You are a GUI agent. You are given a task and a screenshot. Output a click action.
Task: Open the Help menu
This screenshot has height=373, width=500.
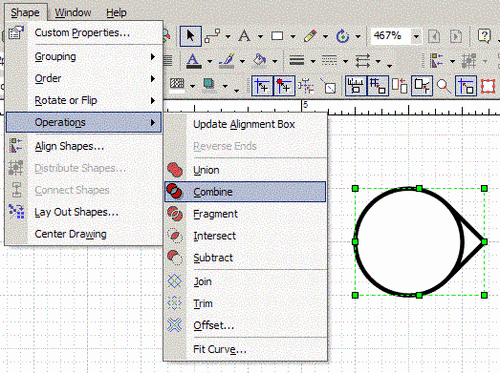click(x=116, y=13)
